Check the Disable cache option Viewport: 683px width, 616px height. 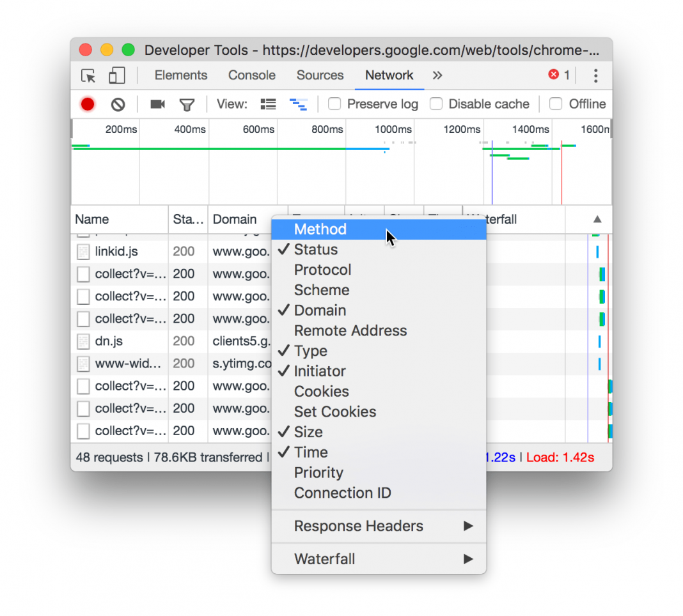point(436,104)
